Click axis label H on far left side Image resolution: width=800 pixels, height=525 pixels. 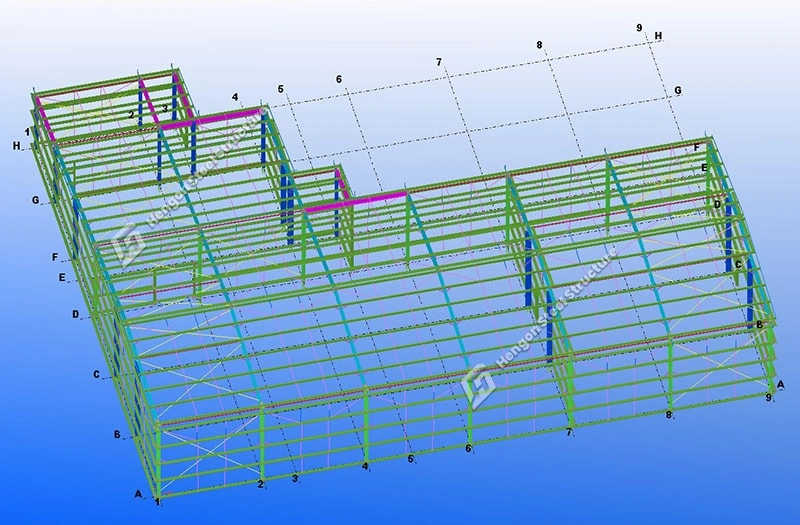point(17,146)
